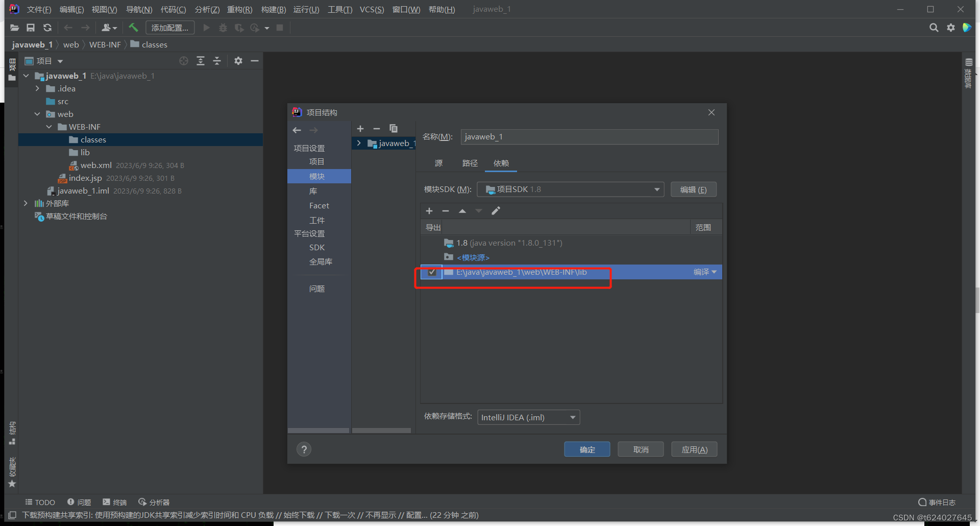The height and width of the screenshot is (526, 980).
Task: Open help with question mark button
Action: [304, 449]
